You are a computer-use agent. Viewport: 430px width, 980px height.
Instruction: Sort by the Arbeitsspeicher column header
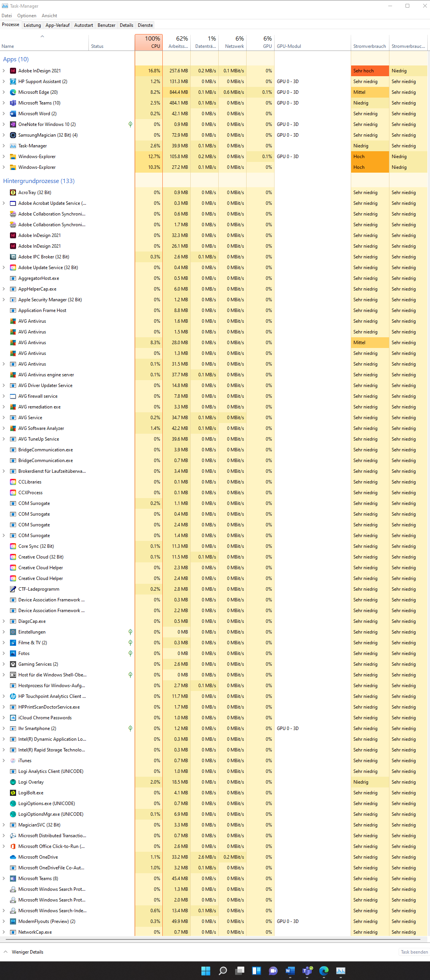[177, 42]
